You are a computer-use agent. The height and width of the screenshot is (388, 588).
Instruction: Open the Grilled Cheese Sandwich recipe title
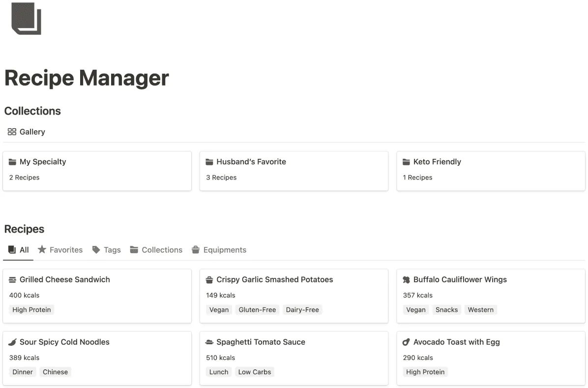pyautogui.click(x=65, y=279)
